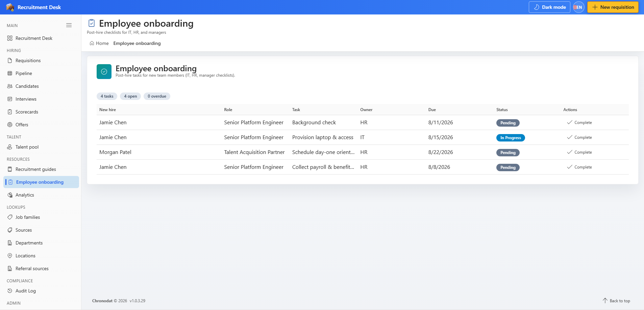This screenshot has width=644, height=310.
Task: Click the Job families tag icon
Action: click(x=10, y=217)
